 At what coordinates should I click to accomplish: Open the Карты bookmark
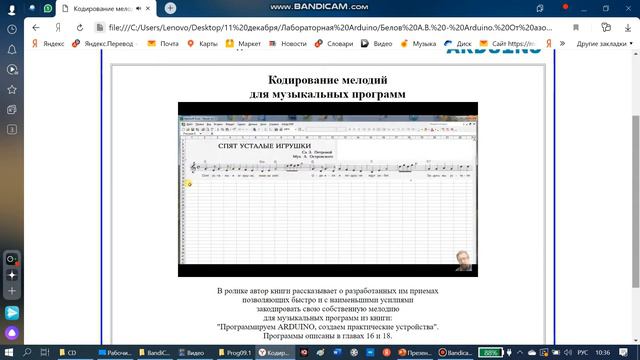pos(202,44)
